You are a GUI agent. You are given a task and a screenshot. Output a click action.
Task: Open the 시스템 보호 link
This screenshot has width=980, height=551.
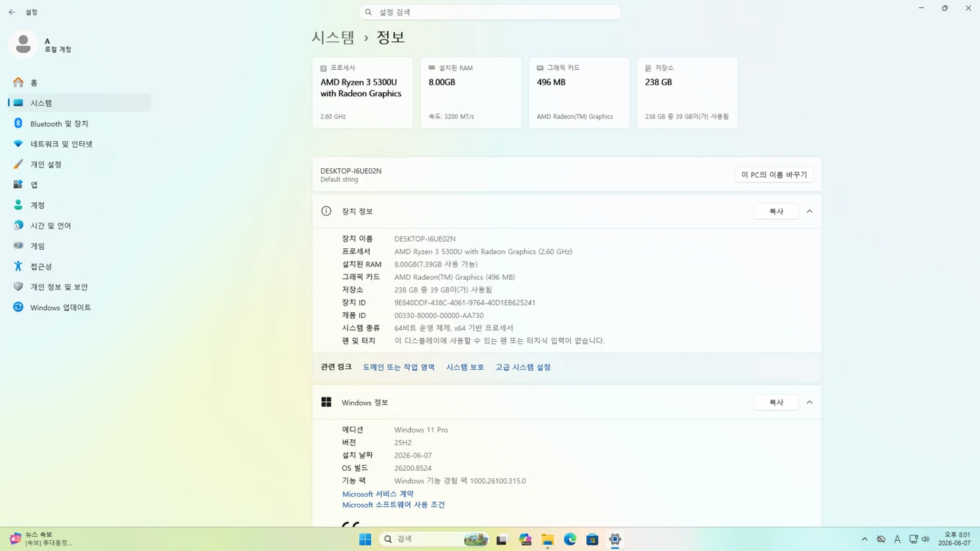[465, 367]
